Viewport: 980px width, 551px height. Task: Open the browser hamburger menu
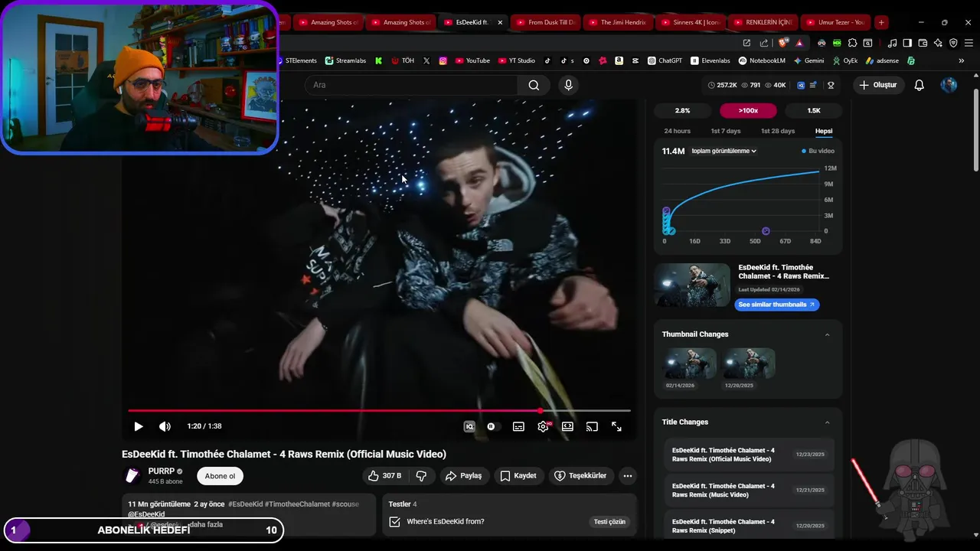[969, 43]
